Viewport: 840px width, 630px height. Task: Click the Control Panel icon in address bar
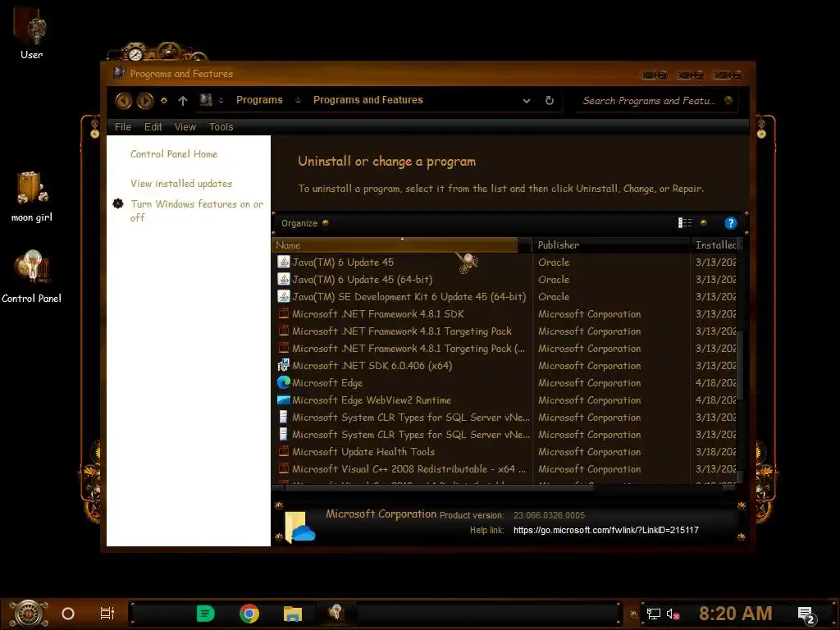click(206, 99)
